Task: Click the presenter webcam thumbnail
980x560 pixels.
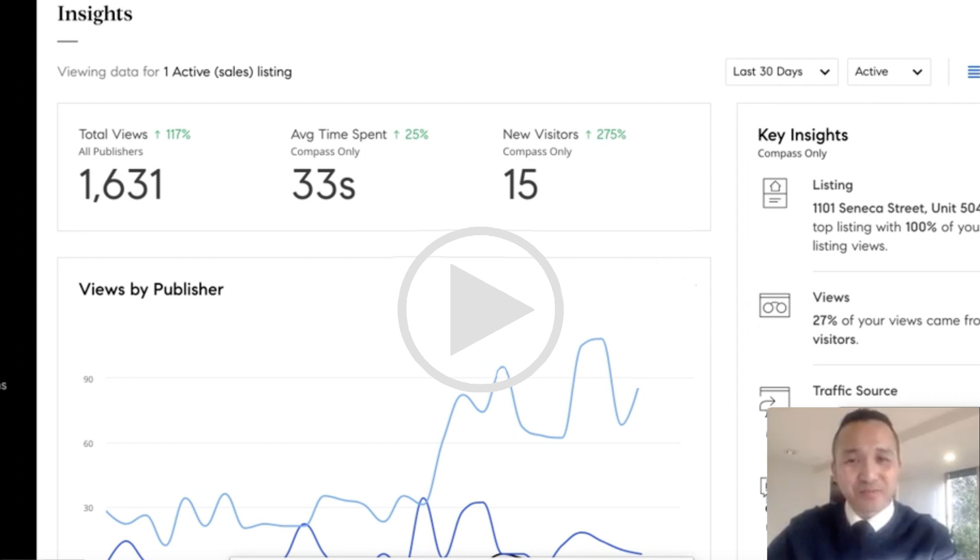Action: pos(873,483)
